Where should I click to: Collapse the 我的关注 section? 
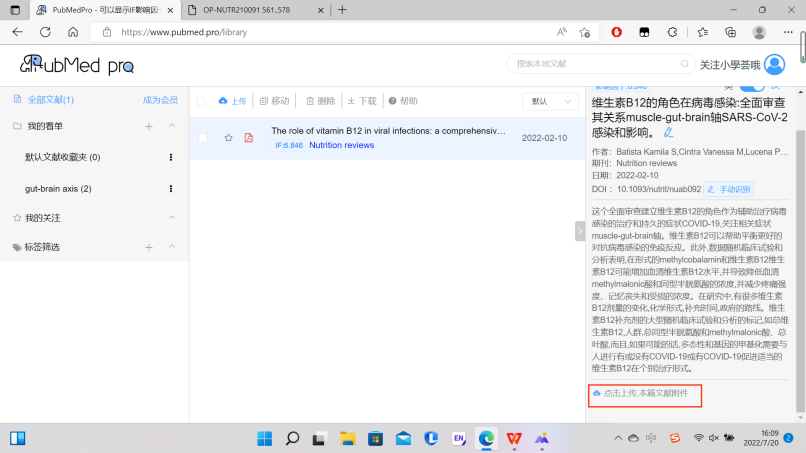[x=172, y=218]
